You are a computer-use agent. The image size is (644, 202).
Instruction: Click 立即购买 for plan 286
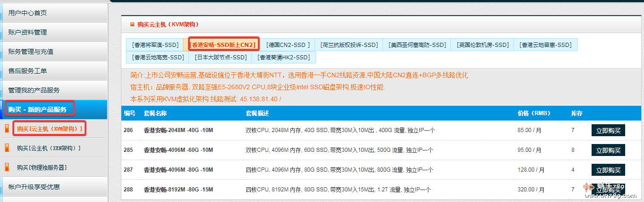608,130
